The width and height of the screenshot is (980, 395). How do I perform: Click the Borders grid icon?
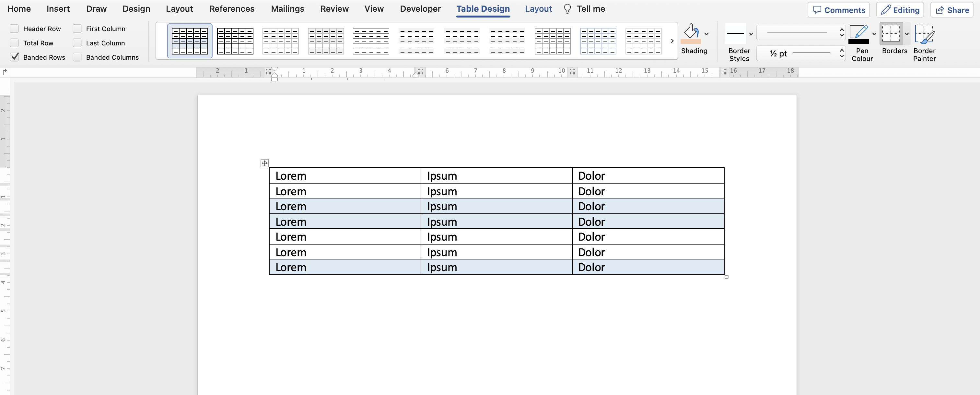coord(891,33)
